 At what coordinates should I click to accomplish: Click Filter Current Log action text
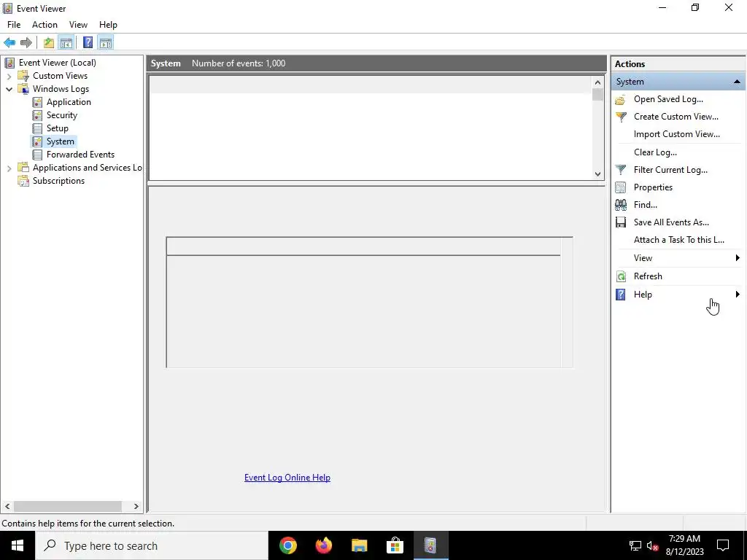670,170
